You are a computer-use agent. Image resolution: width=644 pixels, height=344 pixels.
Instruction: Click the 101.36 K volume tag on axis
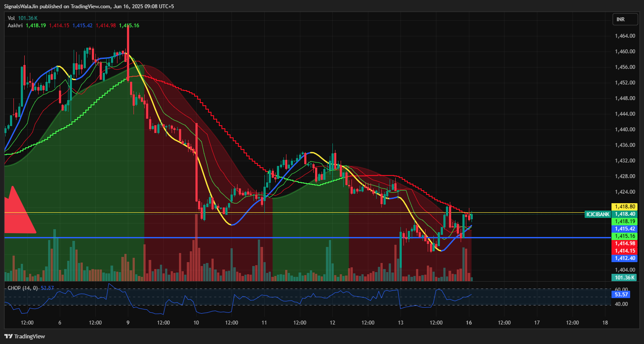[x=624, y=278]
